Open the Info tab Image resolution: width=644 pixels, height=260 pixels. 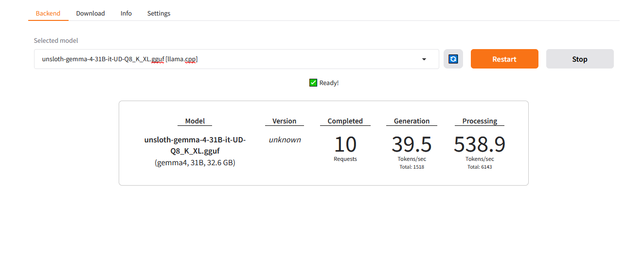[x=126, y=13]
